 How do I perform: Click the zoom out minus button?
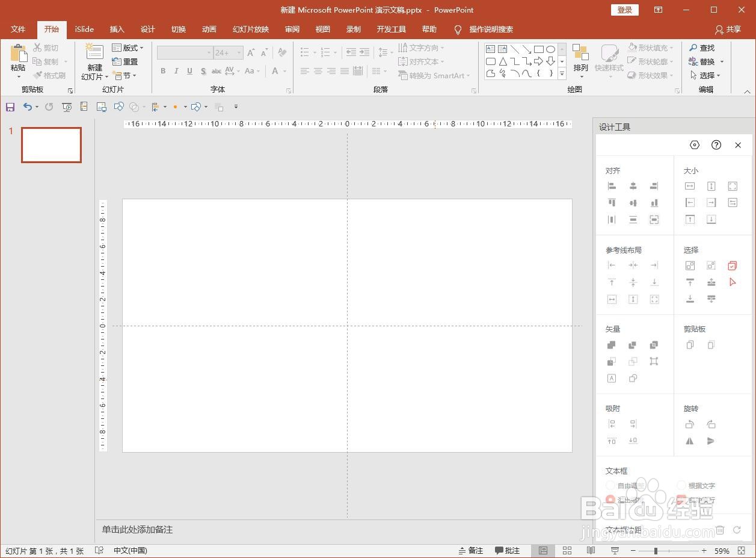point(633,551)
